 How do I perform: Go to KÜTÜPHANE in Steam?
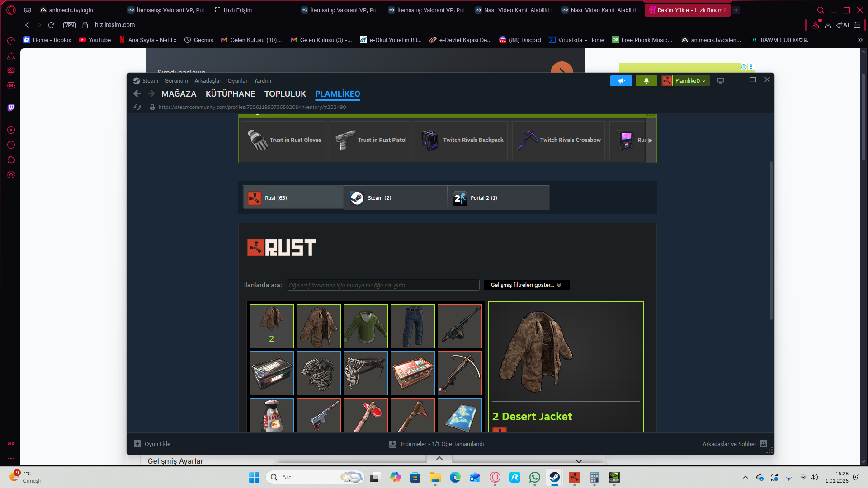231,94
